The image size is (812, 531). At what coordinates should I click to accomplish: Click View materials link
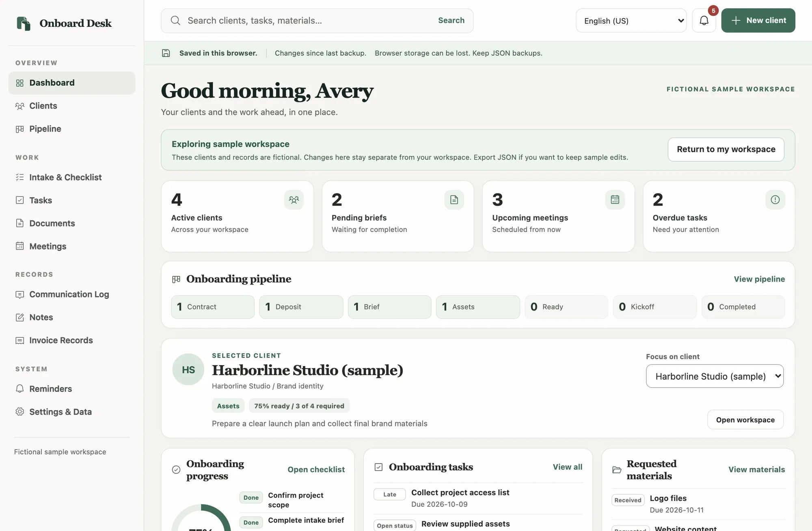point(756,470)
